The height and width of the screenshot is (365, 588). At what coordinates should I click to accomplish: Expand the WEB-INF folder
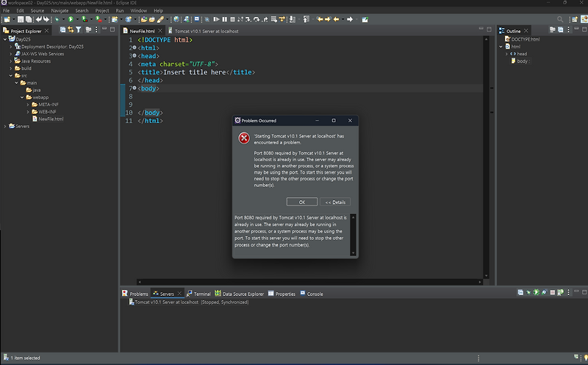click(x=27, y=111)
